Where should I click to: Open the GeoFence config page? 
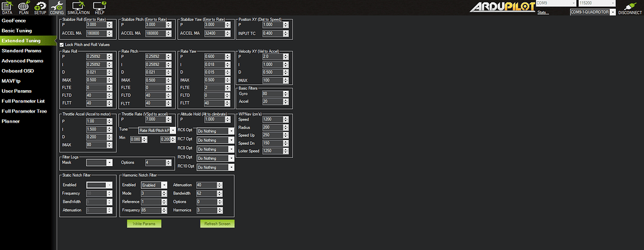[14, 21]
